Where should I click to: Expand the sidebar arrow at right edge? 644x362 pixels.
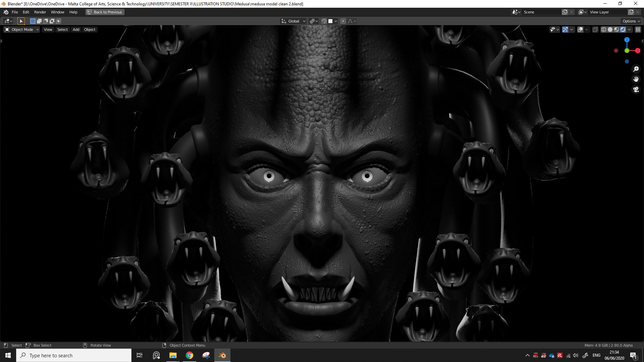click(642, 41)
